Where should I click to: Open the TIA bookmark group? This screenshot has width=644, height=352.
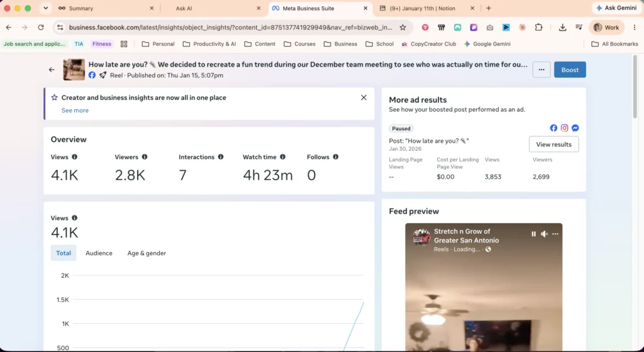79,44
